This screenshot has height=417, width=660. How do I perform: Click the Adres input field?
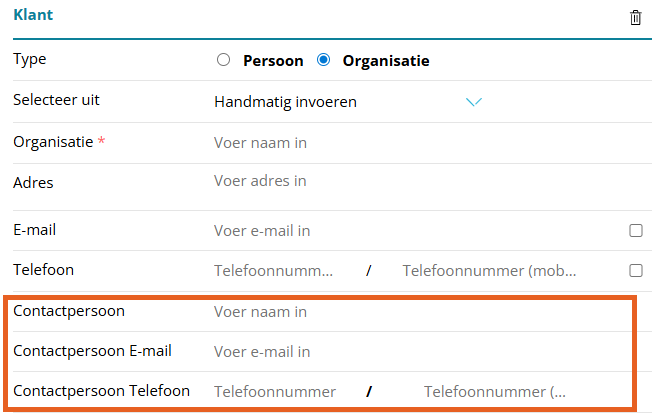click(x=400, y=181)
